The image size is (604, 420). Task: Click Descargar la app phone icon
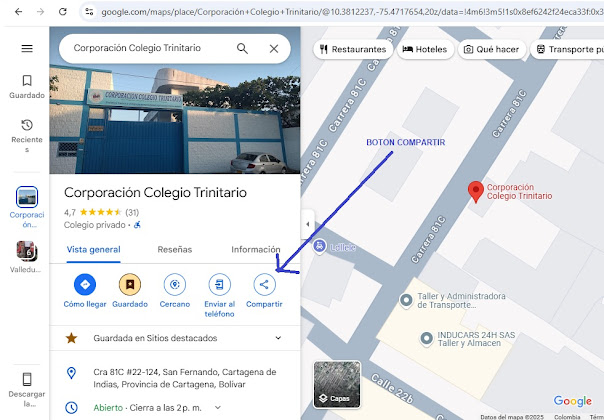tap(27, 380)
